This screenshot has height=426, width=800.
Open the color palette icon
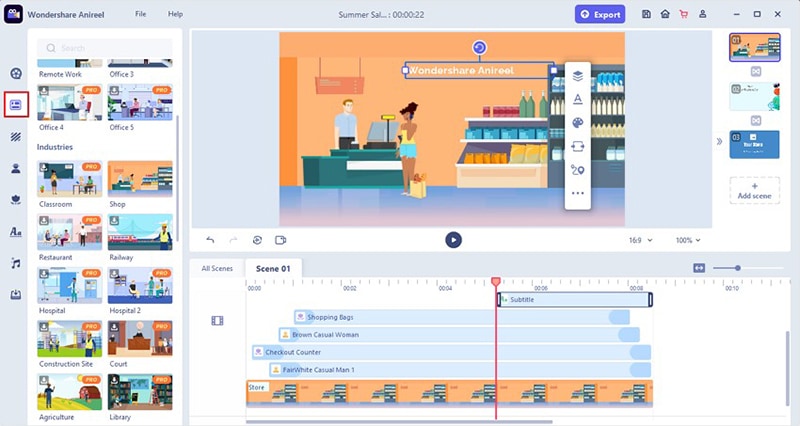click(578, 122)
